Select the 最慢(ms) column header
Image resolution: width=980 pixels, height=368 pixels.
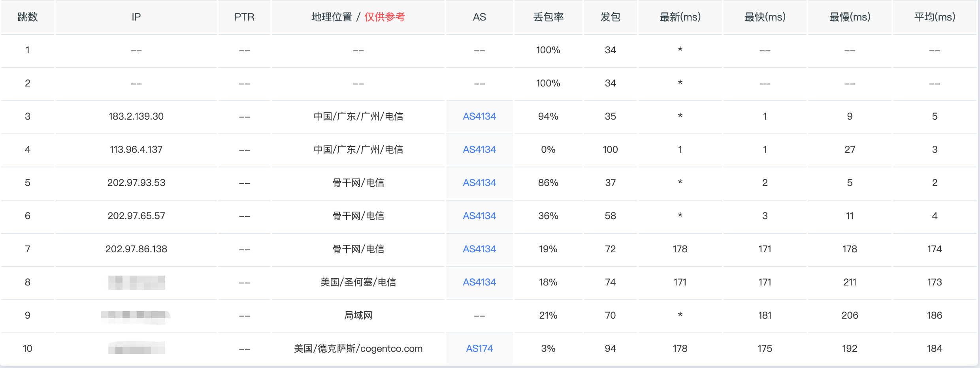[850, 17]
